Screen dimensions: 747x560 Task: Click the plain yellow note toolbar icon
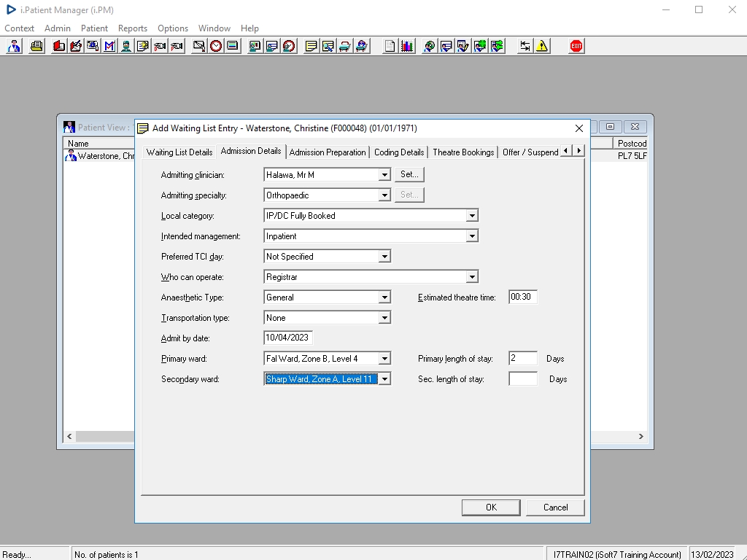311,46
